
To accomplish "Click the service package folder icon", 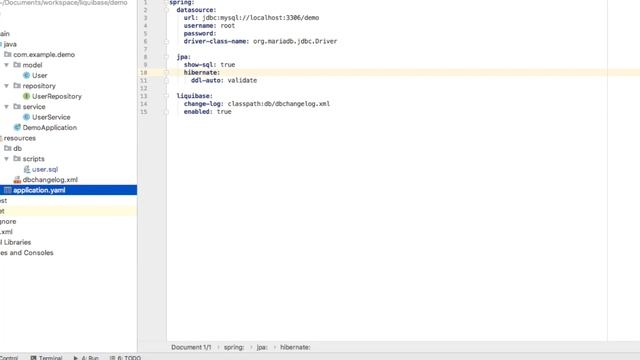I will tap(17, 107).
